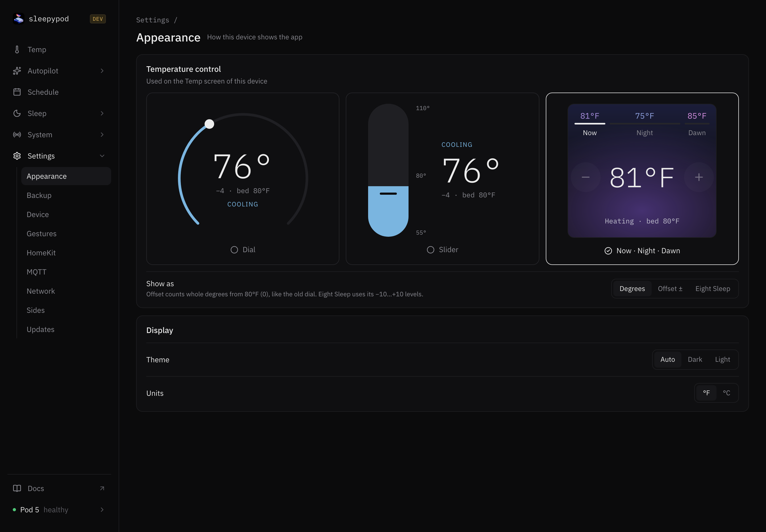Viewport: 766px width, 532px height.
Task: Expand the Pod 5 status chevron
Action: pos(102,510)
